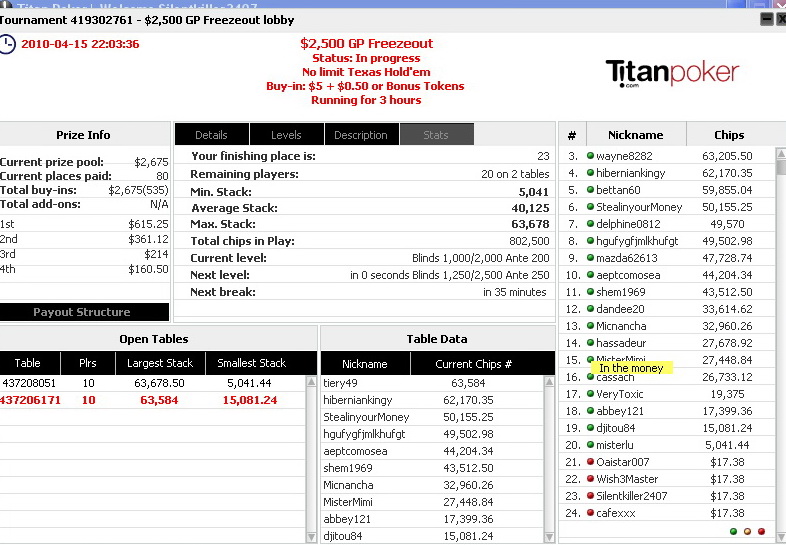The width and height of the screenshot is (786, 545).
Task: Open the Details tab
Action: (x=212, y=135)
